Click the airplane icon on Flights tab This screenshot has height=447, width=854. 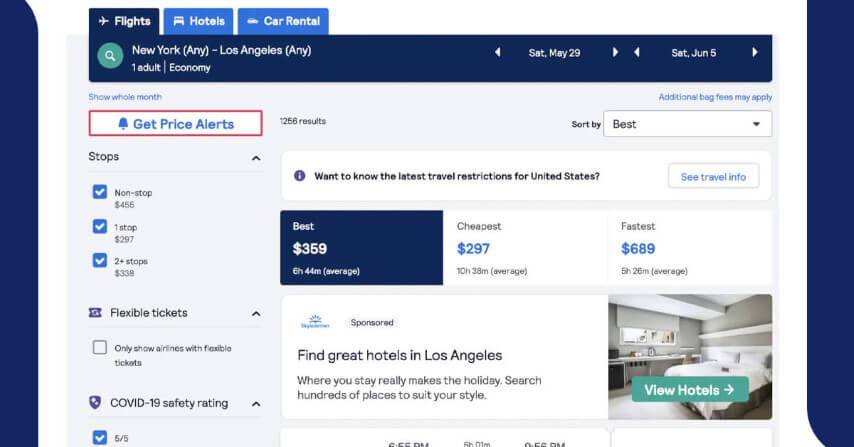(104, 21)
